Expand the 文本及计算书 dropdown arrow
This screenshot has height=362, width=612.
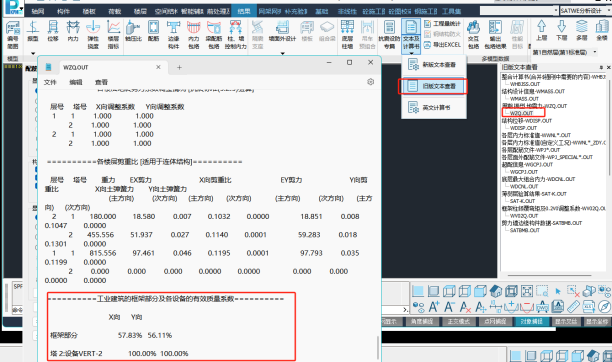(x=411, y=52)
